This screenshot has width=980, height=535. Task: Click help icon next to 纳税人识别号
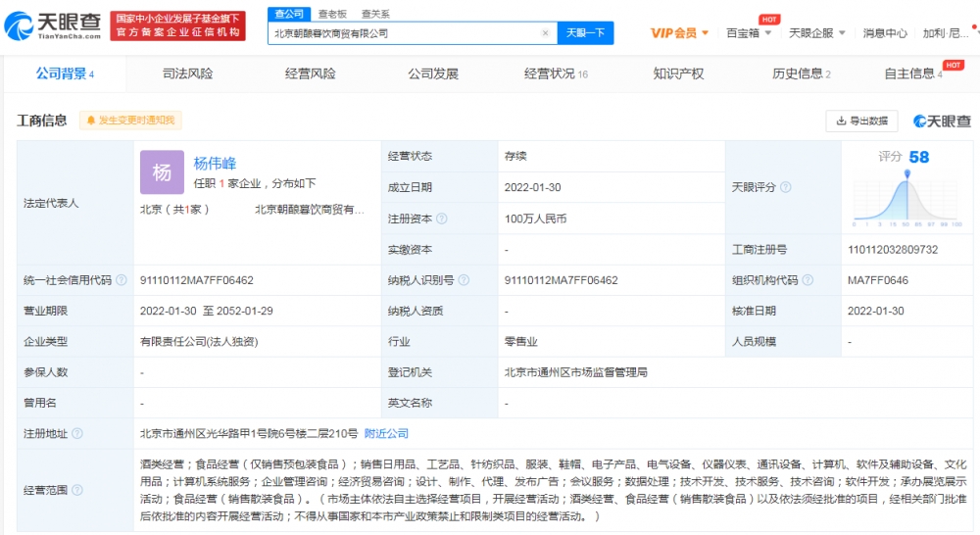464,280
